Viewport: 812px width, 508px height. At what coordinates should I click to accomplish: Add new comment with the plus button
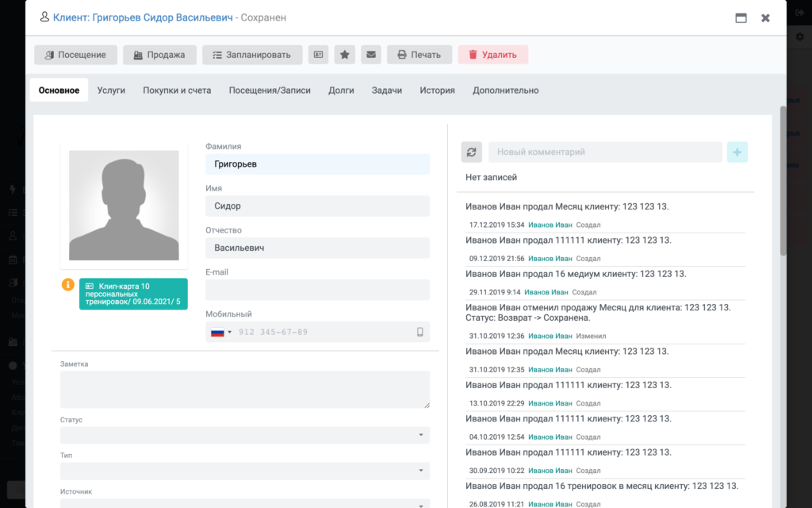pyautogui.click(x=737, y=152)
